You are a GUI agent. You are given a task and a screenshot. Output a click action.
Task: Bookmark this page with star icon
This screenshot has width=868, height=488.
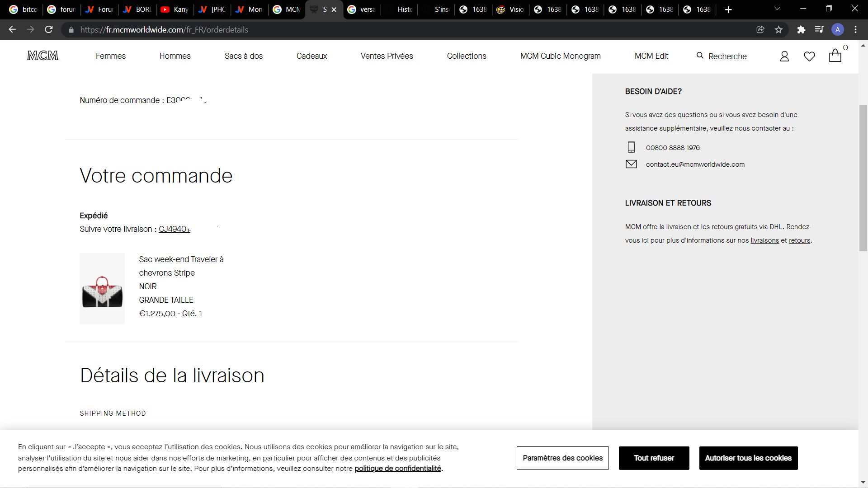[x=778, y=29]
